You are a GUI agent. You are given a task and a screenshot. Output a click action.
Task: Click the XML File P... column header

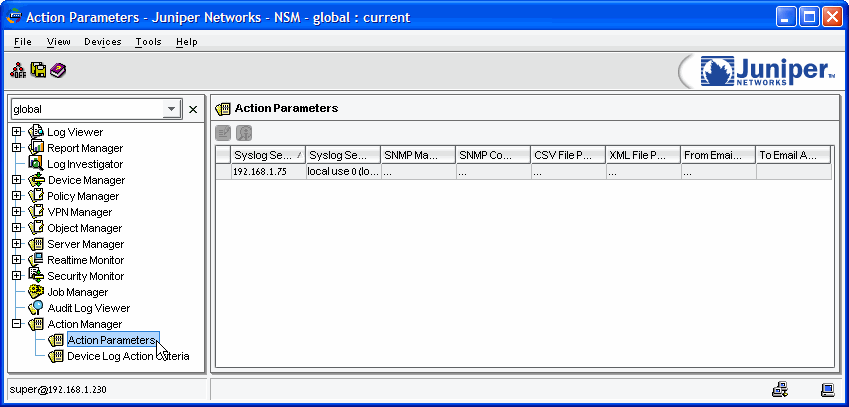[643, 155]
